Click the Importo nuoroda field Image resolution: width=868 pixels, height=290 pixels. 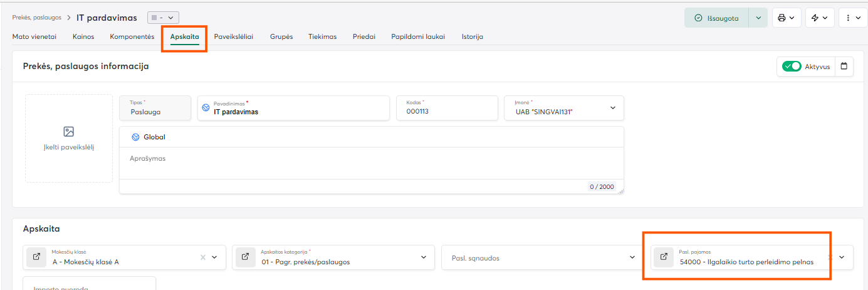click(x=89, y=284)
